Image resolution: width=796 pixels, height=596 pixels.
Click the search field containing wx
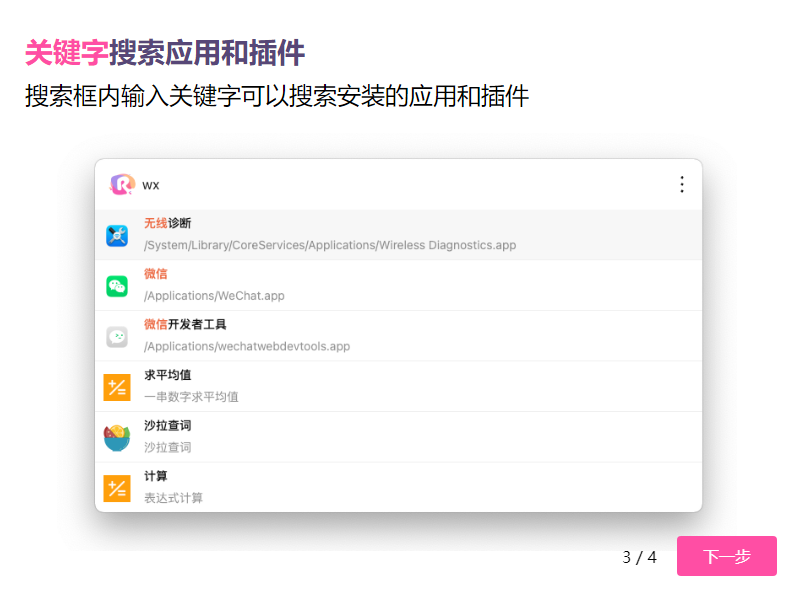(401, 185)
